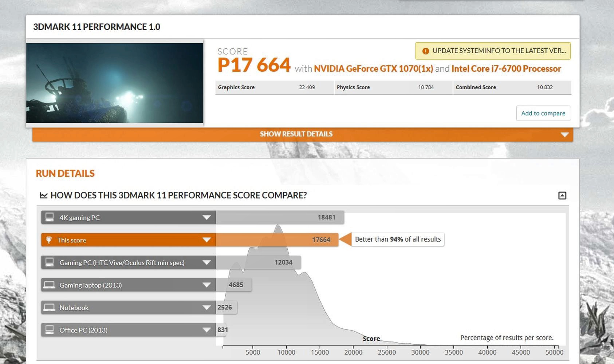Click the Graphics Score label
The image size is (614, 364).
click(x=236, y=87)
